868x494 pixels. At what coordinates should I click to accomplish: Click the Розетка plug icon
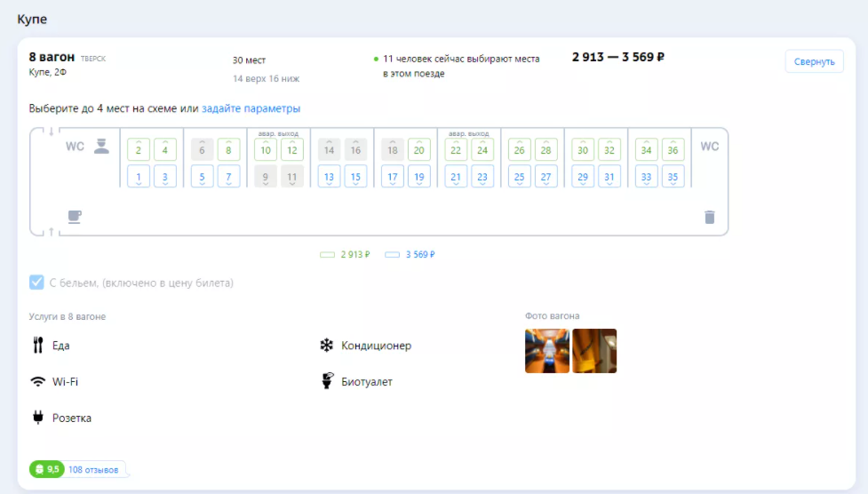coord(37,417)
